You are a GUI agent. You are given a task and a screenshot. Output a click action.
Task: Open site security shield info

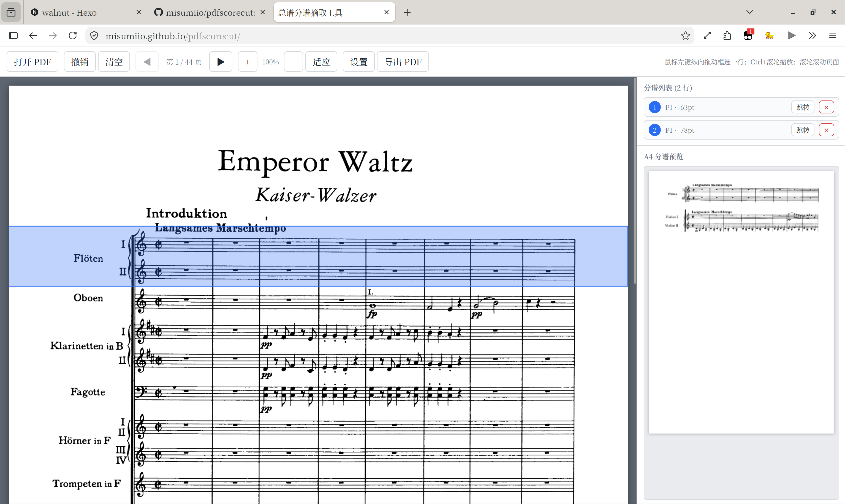[x=94, y=36]
